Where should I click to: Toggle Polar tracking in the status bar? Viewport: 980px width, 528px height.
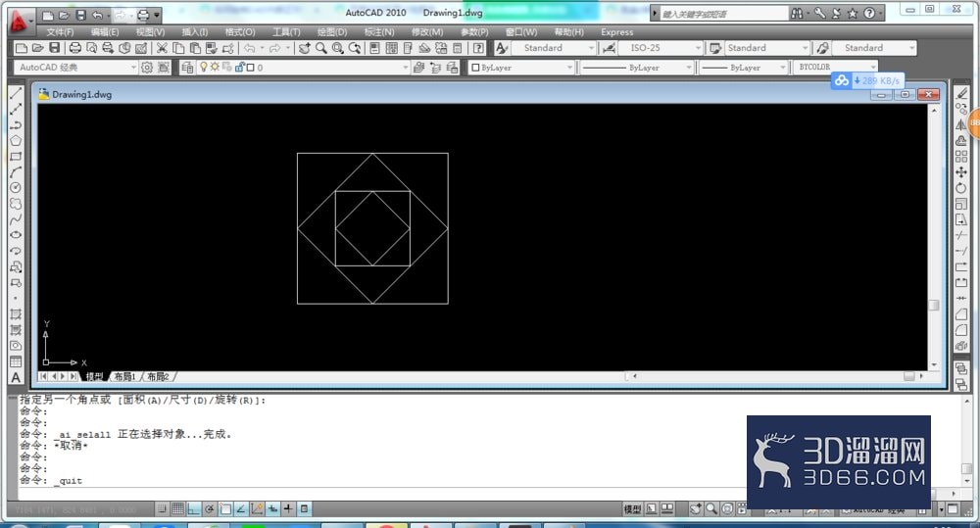tap(210, 509)
